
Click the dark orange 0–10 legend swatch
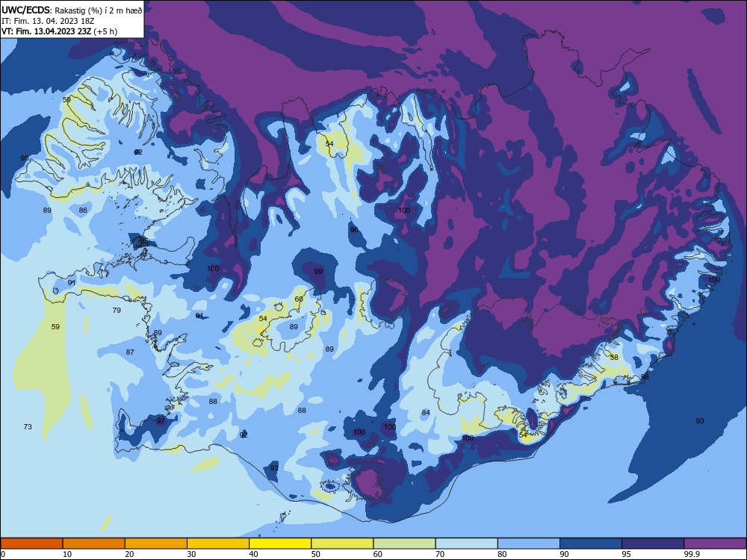click(x=31, y=544)
